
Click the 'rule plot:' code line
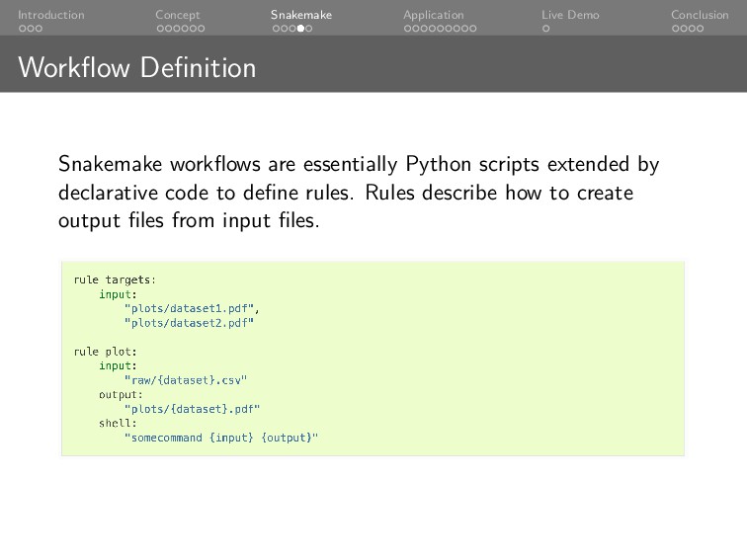(x=106, y=351)
